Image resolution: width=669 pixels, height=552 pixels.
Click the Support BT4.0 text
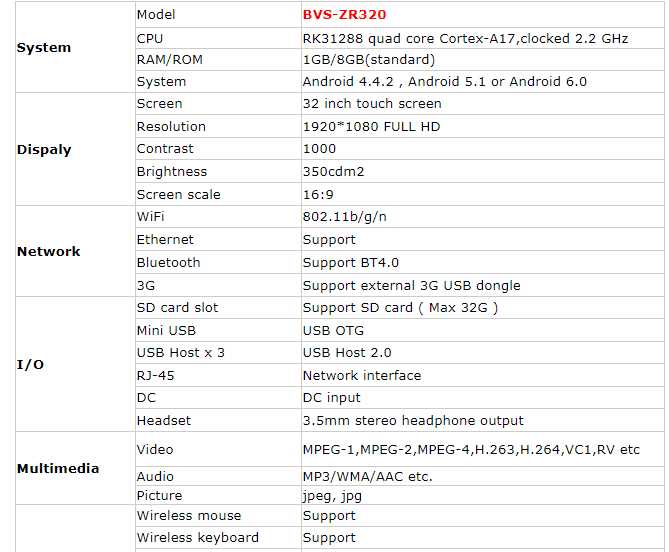point(350,263)
